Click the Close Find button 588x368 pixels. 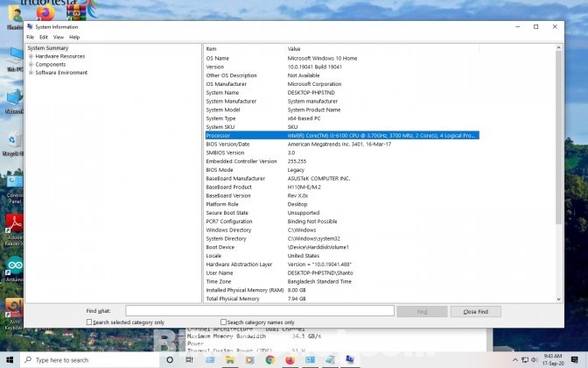coord(475,312)
